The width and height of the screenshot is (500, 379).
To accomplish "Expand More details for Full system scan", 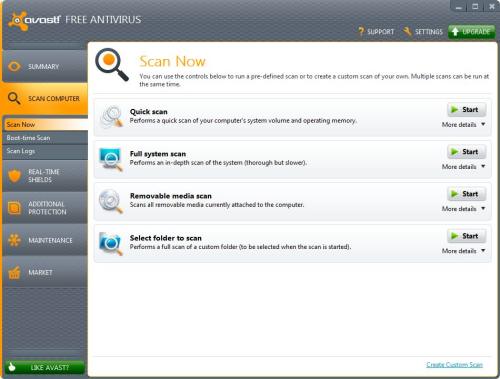I will point(463,167).
